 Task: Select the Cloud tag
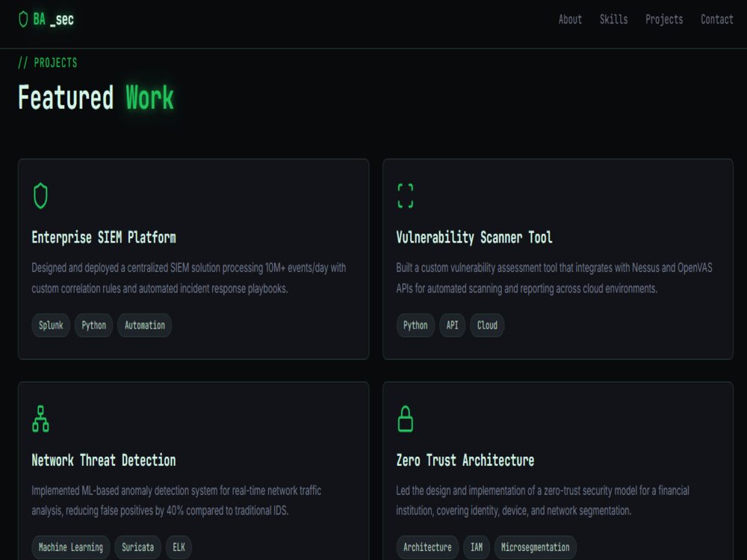[x=487, y=326]
